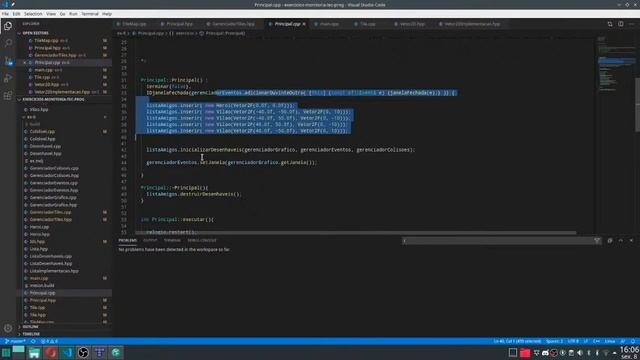Open the Source Control view
The height and width of the screenshot is (360, 640).
coord(8,61)
